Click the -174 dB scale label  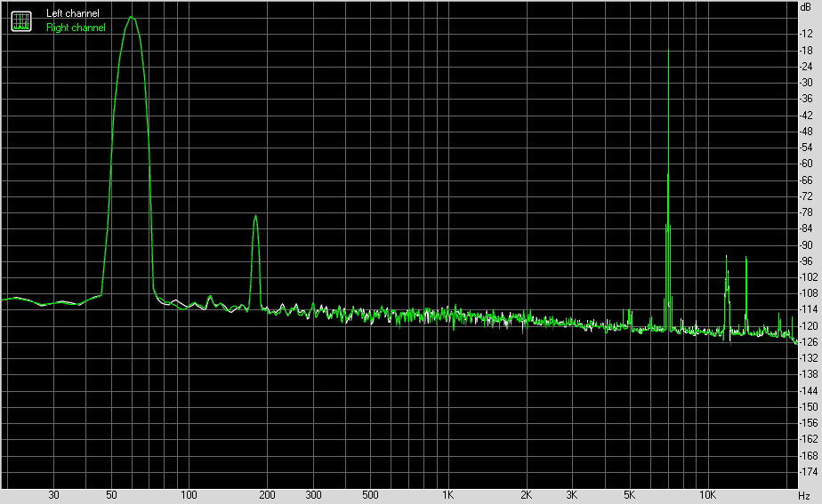point(808,471)
